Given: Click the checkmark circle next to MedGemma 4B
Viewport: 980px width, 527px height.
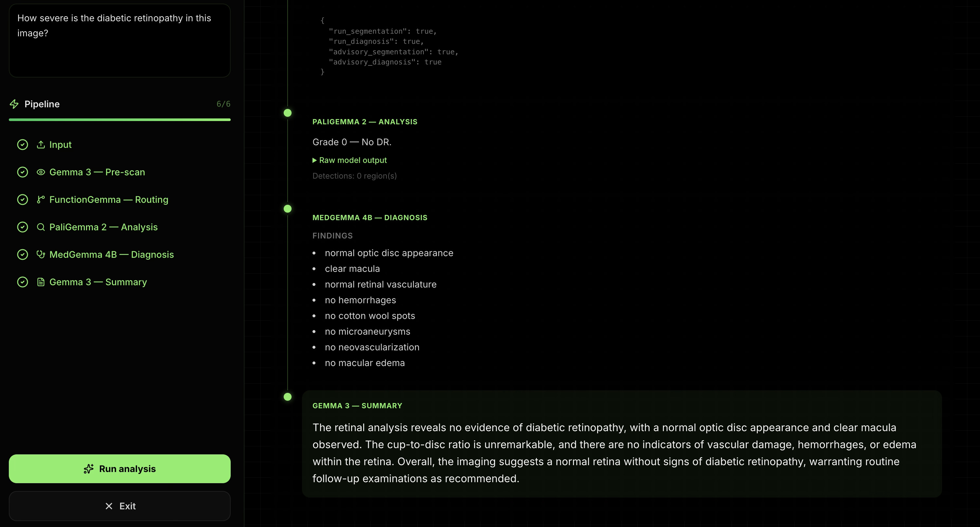Looking at the screenshot, I should click(x=23, y=255).
